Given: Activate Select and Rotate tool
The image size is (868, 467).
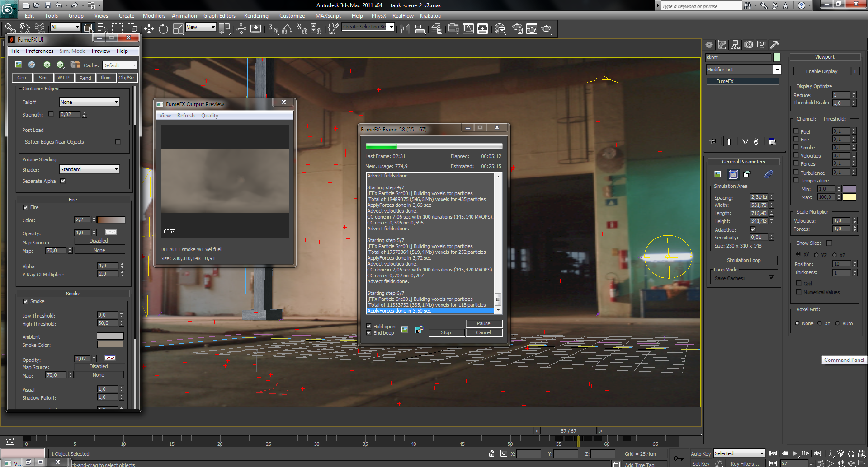Looking at the screenshot, I should tap(163, 29).
